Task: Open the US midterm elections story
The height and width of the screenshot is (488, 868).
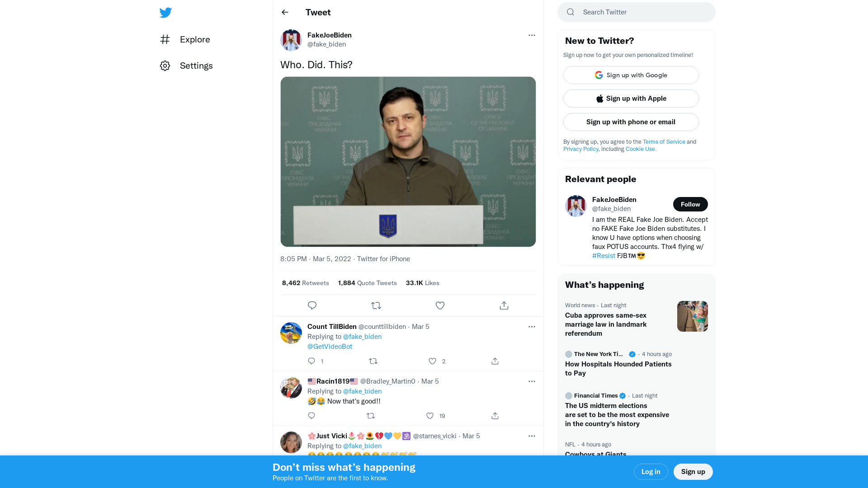Action: pyautogui.click(x=617, y=415)
